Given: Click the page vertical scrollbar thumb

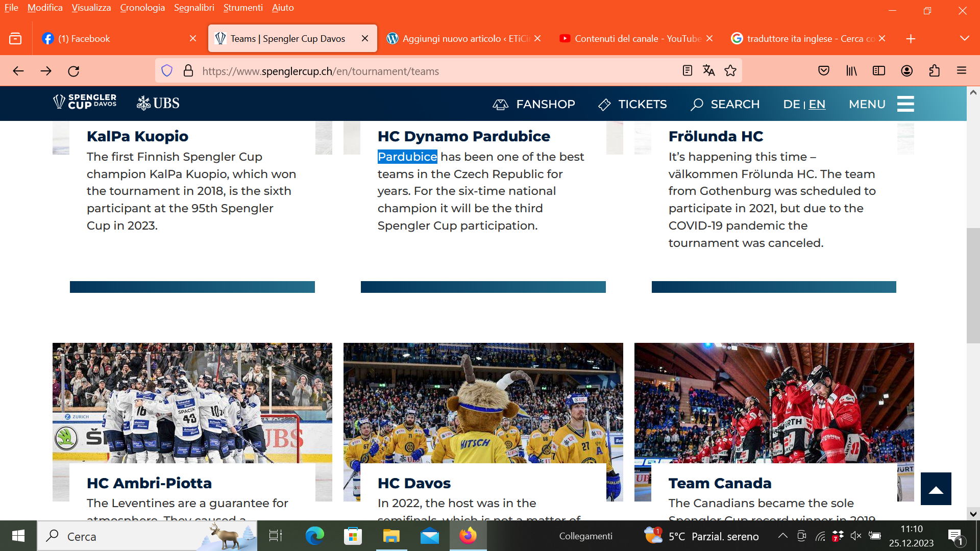Looking at the screenshot, I should 973,286.
